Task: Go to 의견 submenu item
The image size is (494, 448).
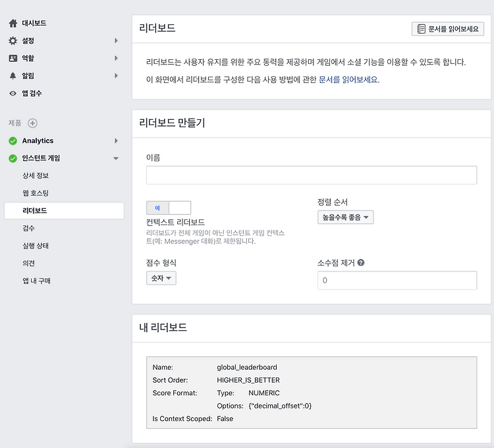Action: pos(29,263)
